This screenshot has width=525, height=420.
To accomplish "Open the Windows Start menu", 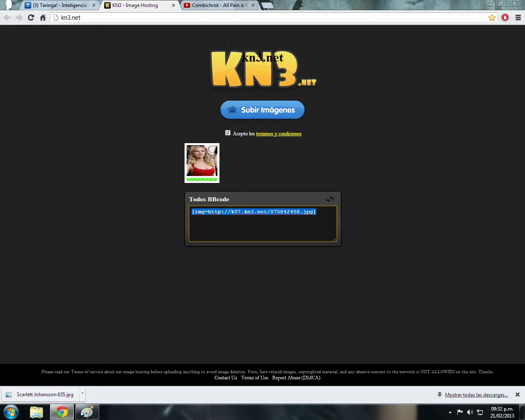I will (x=11, y=412).
